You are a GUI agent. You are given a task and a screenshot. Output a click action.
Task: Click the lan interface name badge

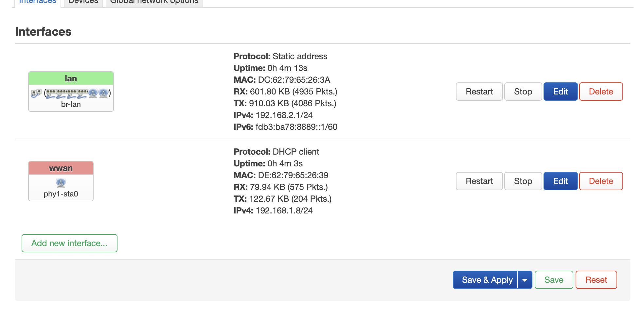coord(71,78)
